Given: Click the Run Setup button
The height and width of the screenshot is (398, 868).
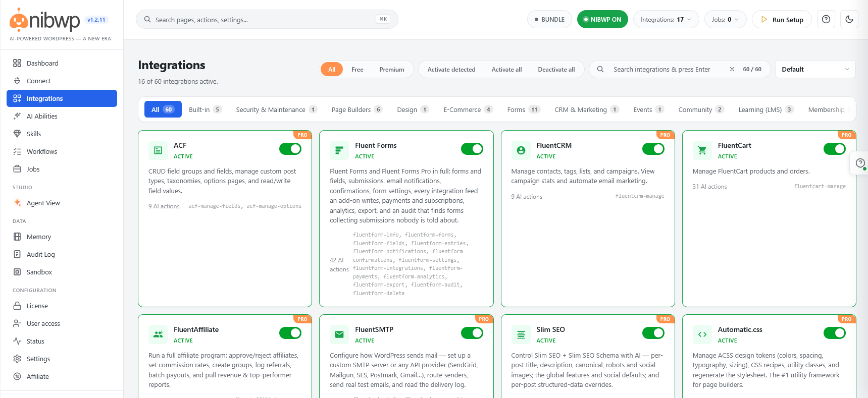Looking at the screenshot, I should pos(782,20).
